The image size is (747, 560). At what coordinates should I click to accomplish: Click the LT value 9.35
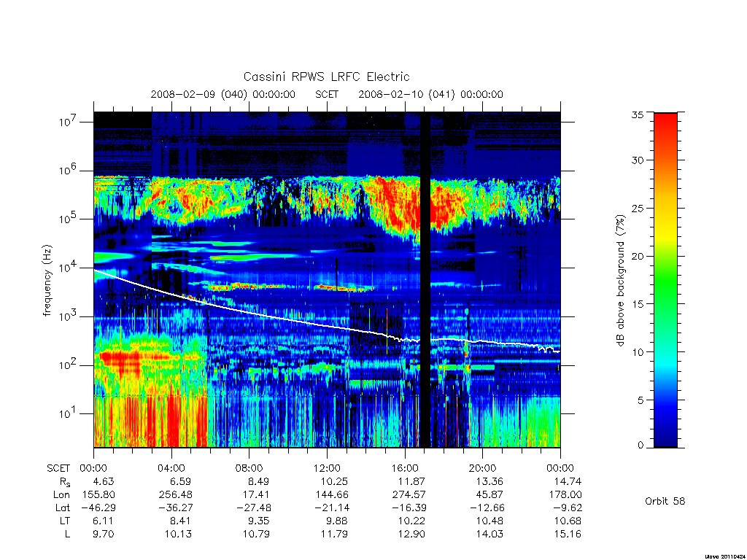[x=259, y=521]
